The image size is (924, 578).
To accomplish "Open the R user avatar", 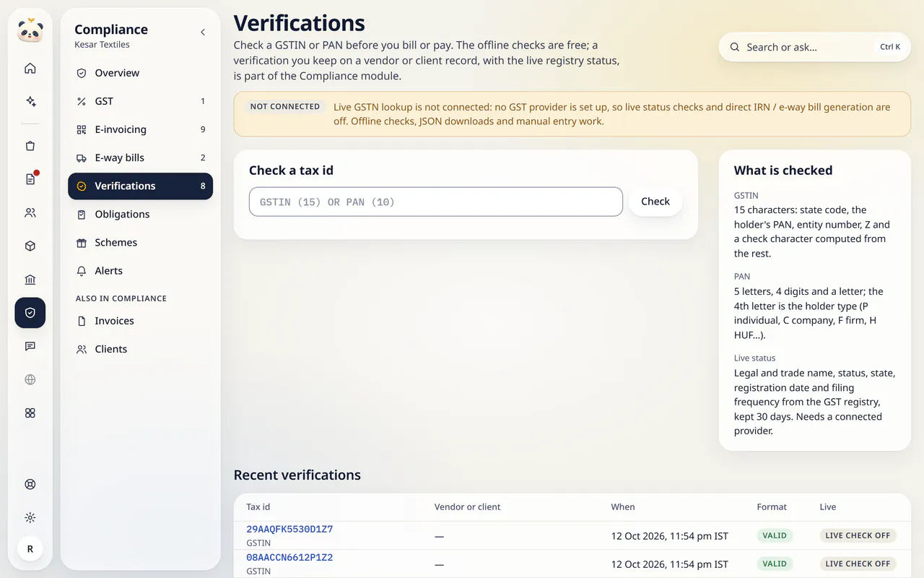I will [x=30, y=549].
